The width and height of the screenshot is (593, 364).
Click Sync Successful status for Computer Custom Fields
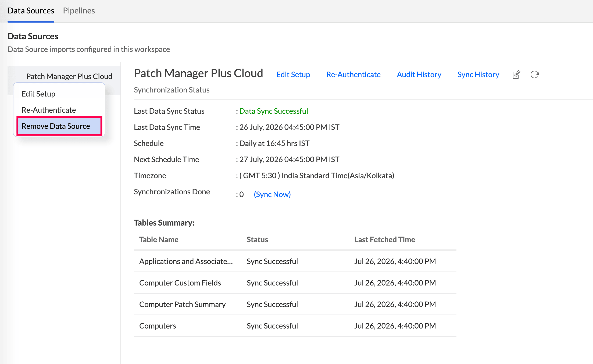272,283
